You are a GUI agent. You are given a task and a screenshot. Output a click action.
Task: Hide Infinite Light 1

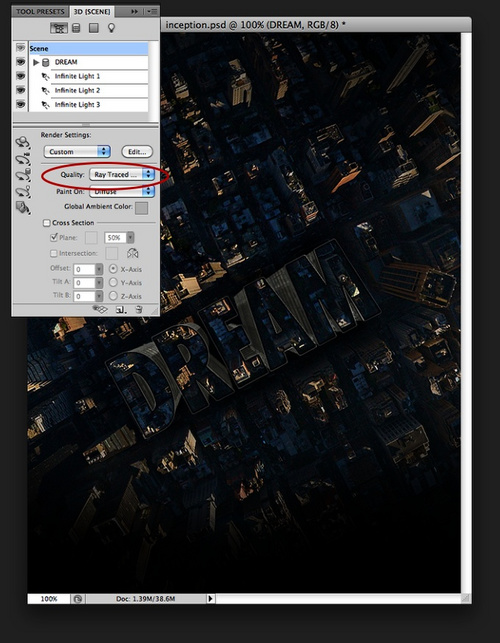(21, 76)
